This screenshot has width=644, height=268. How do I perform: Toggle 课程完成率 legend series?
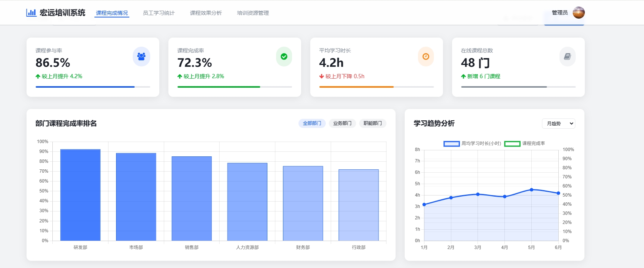tap(525, 143)
